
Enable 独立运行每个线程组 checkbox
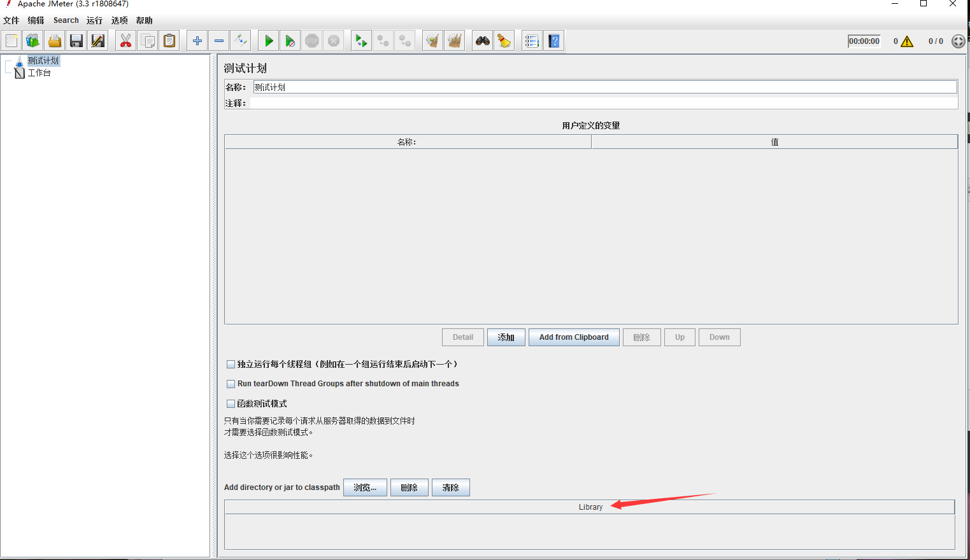231,363
